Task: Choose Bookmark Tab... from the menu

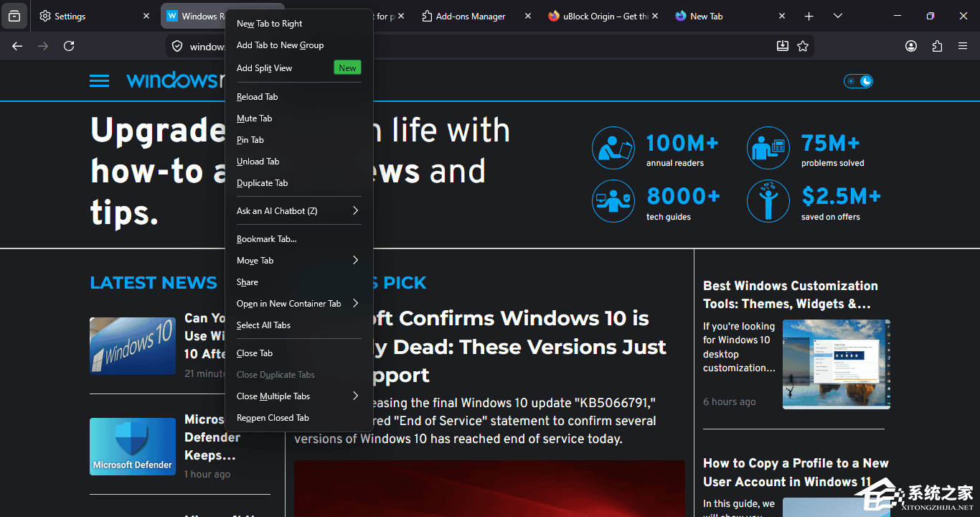Action: pos(299,239)
